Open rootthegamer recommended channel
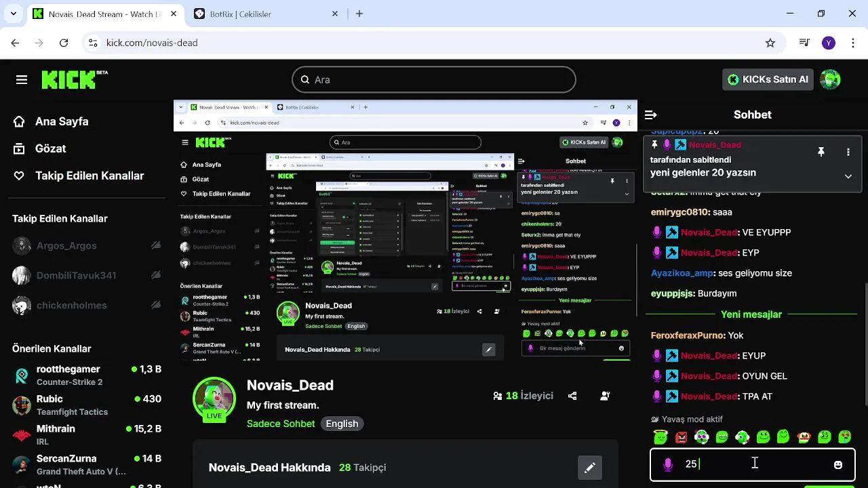Screen dimensions: 868x488 pyautogui.click(x=87, y=375)
